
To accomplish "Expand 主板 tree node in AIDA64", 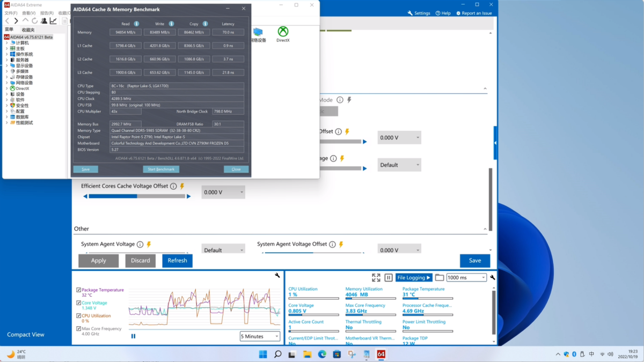I will [6, 49].
